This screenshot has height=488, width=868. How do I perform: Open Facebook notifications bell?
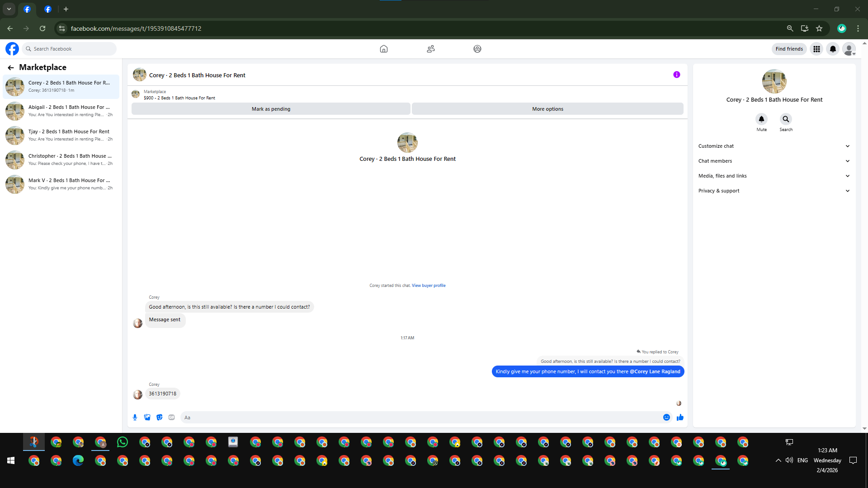tap(833, 49)
